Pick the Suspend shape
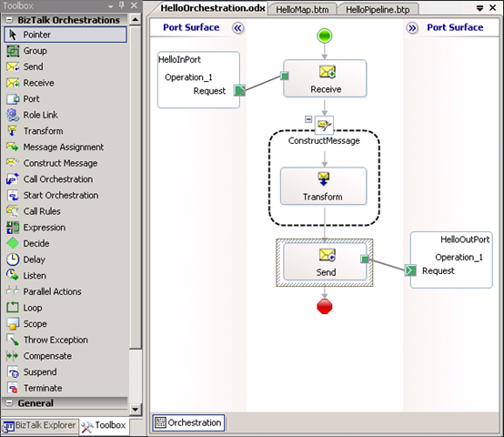 click(66, 372)
